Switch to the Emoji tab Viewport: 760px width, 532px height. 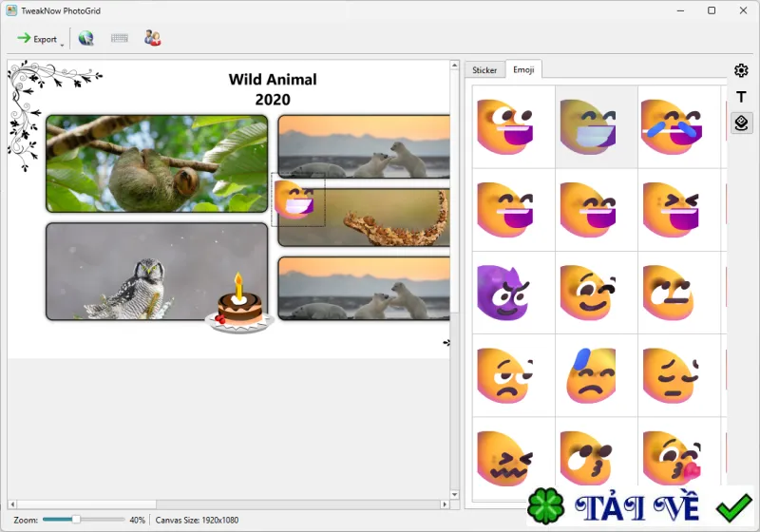[x=523, y=69]
